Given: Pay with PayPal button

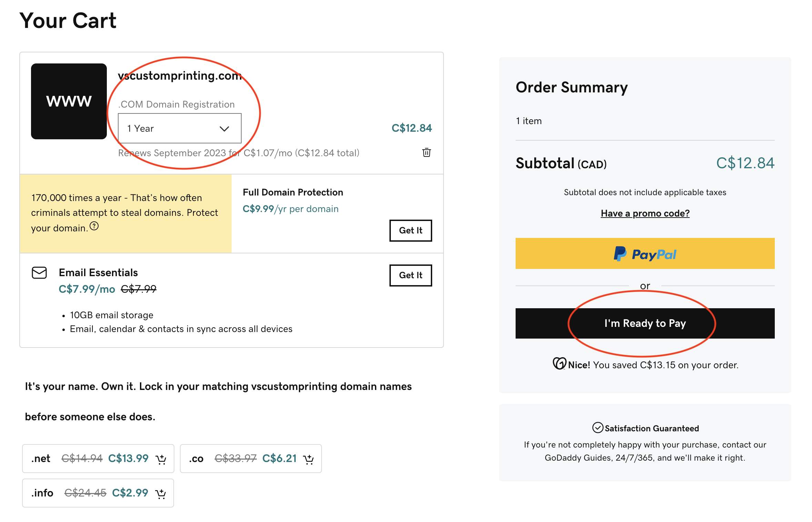Looking at the screenshot, I should click(x=645, y=253).
